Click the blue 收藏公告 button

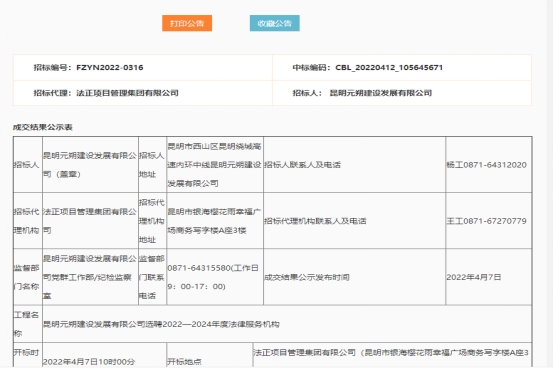[x=275, y=23]
